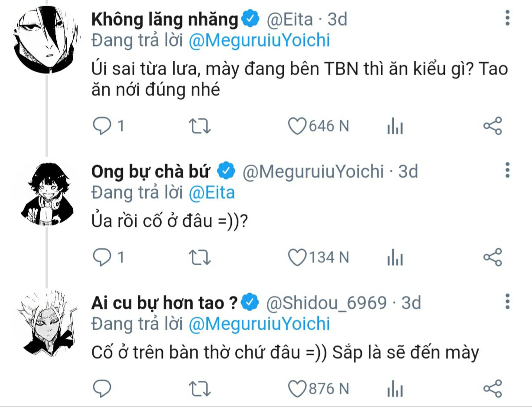Open more options for the Ong bự chà bứ tweet
Screen dimensions: 532x407
coord(507,170)
